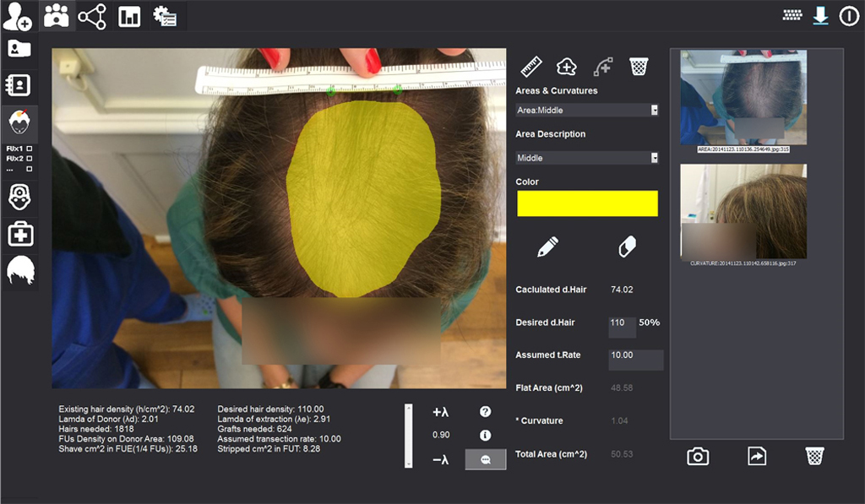
Task: Open the network sharing tab
Action: coord(92,16)
